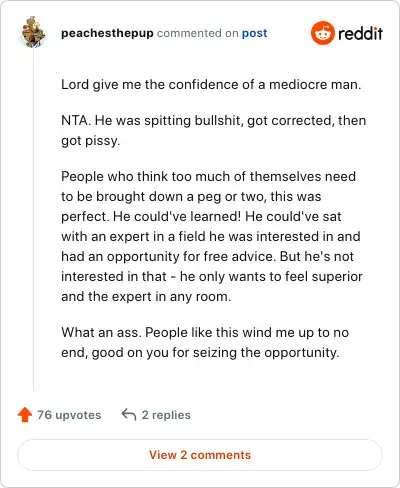The image size is (400, 488).
Task: Open the peachesthepup username profile link
Action: pyautogui.click(x=107, y=33)
